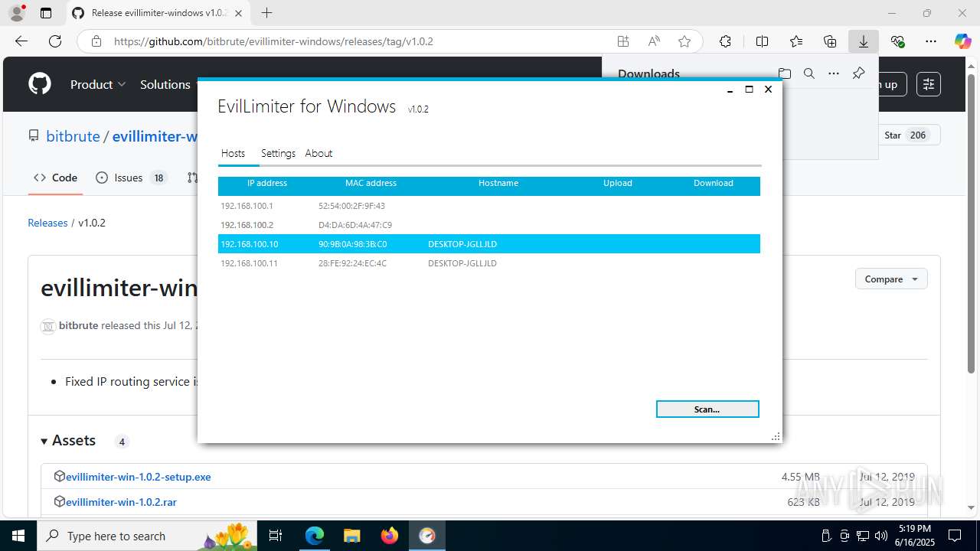Expand the Product menu on GitHub
Image resolution: width=980 pixels, height=551 pixels.
click(98, 84)
